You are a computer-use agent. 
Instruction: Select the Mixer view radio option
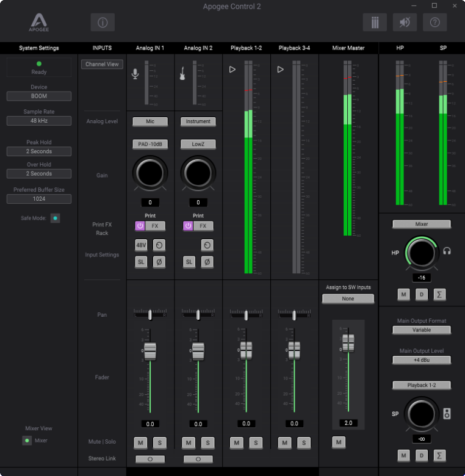(27, 441)
